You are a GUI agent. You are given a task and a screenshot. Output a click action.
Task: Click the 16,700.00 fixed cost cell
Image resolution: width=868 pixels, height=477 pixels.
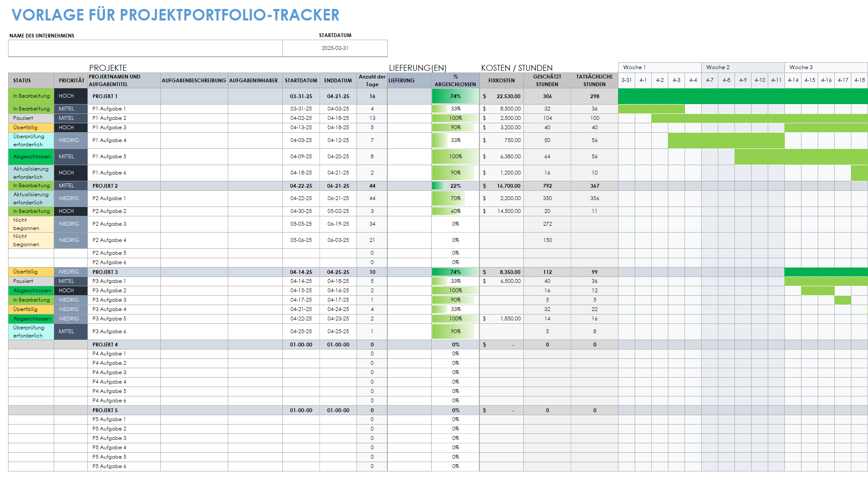502,186
